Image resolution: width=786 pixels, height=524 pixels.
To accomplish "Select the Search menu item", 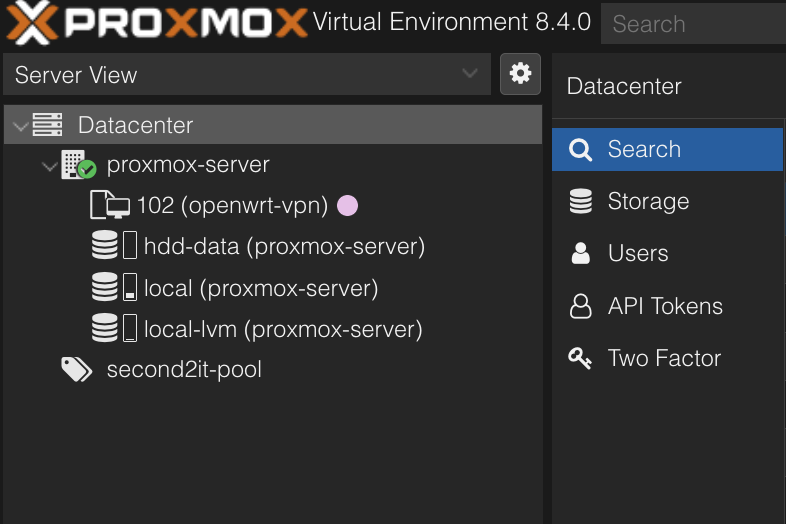I will point(644,150).
